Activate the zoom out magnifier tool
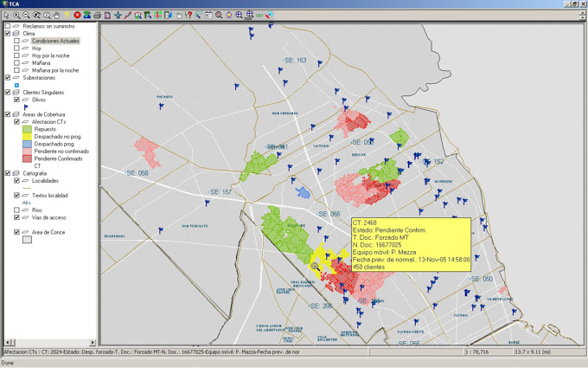Viewport: 588px width, 368px height. (27, 16)
